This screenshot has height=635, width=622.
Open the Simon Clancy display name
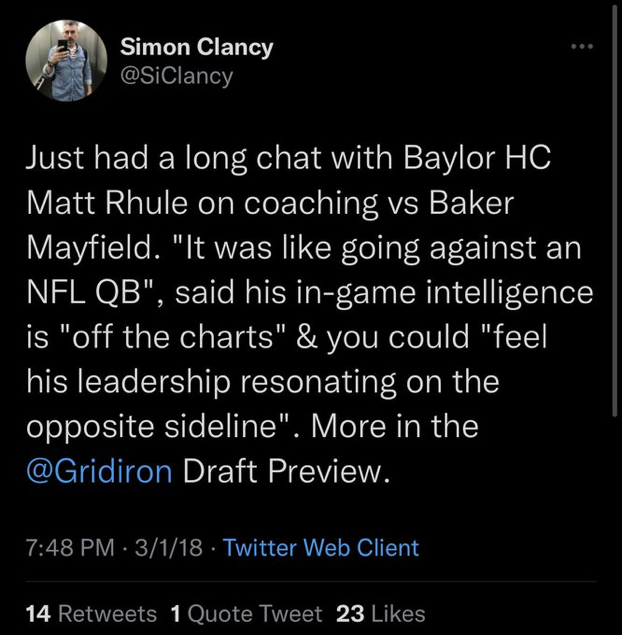pos(196,47)
